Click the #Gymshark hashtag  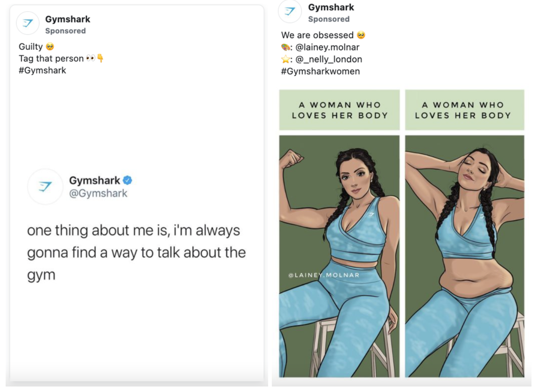point(42,70)
